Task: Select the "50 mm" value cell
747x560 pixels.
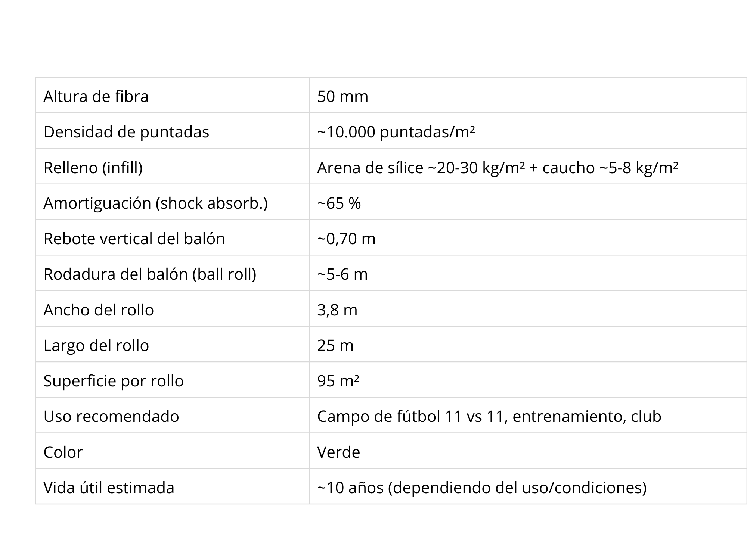Action: [342, 96]
